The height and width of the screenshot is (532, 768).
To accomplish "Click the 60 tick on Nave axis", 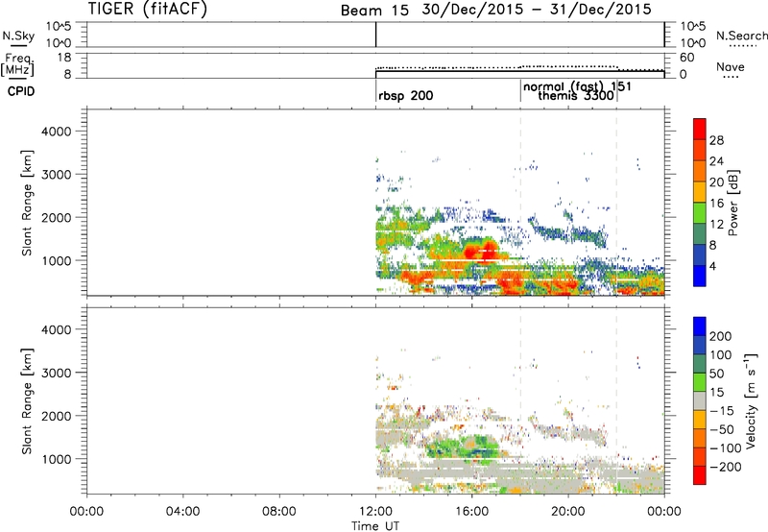I will tap(686, 58).
